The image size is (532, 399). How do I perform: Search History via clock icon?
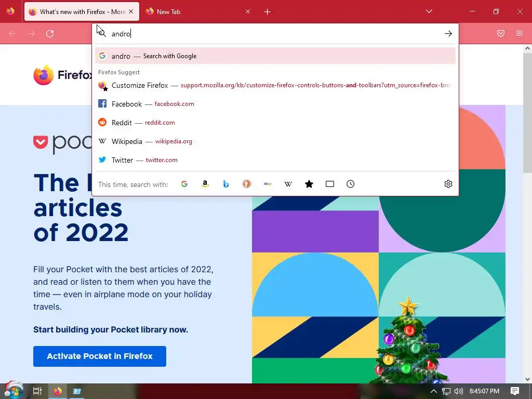click(351, 184)
